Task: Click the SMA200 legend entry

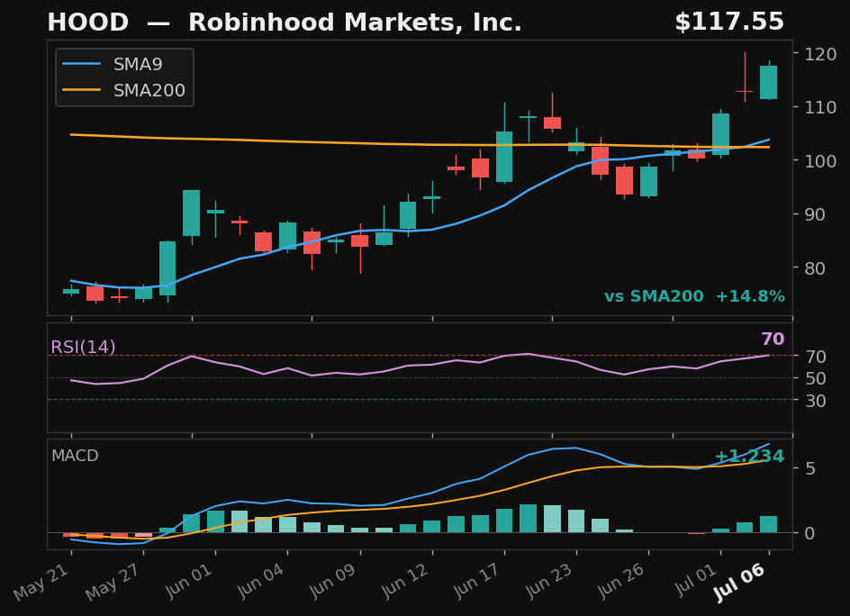Action: [x=123, y=90]
